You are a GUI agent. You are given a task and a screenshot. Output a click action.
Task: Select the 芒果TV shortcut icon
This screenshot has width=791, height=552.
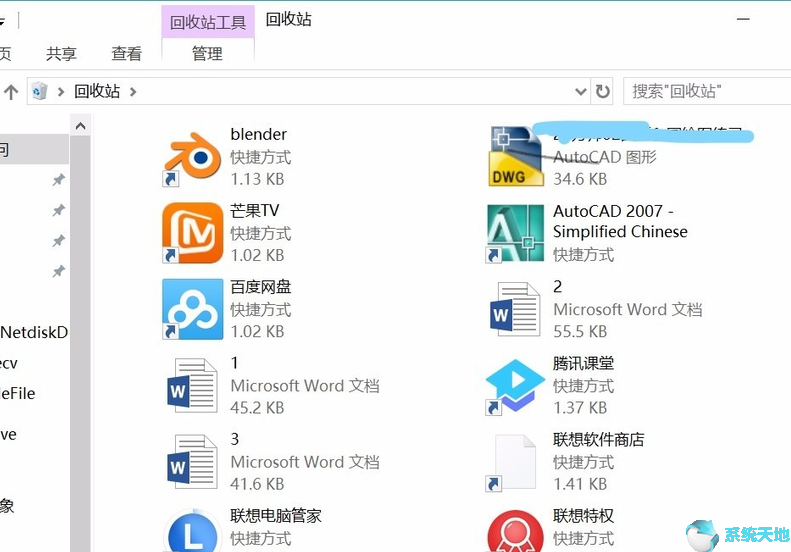(192, 233)
